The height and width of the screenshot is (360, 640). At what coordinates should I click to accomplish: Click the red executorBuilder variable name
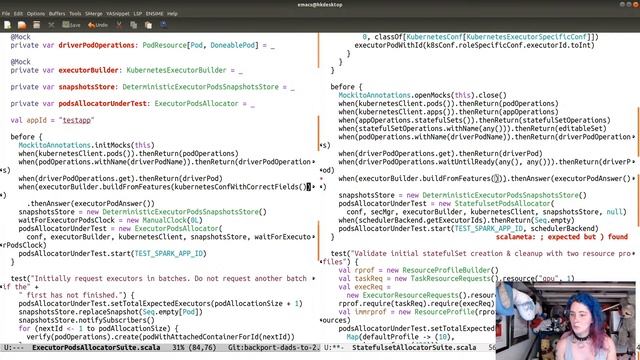click(88, 70)
